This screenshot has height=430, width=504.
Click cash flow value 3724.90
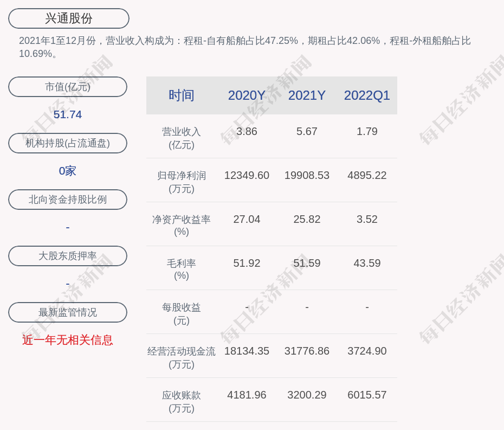pos(367,351)
